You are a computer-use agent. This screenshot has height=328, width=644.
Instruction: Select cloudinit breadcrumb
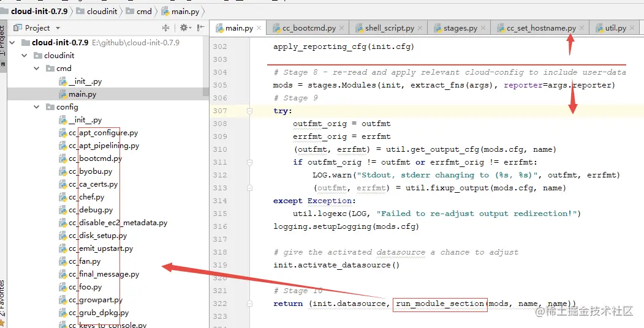(97, 12)
